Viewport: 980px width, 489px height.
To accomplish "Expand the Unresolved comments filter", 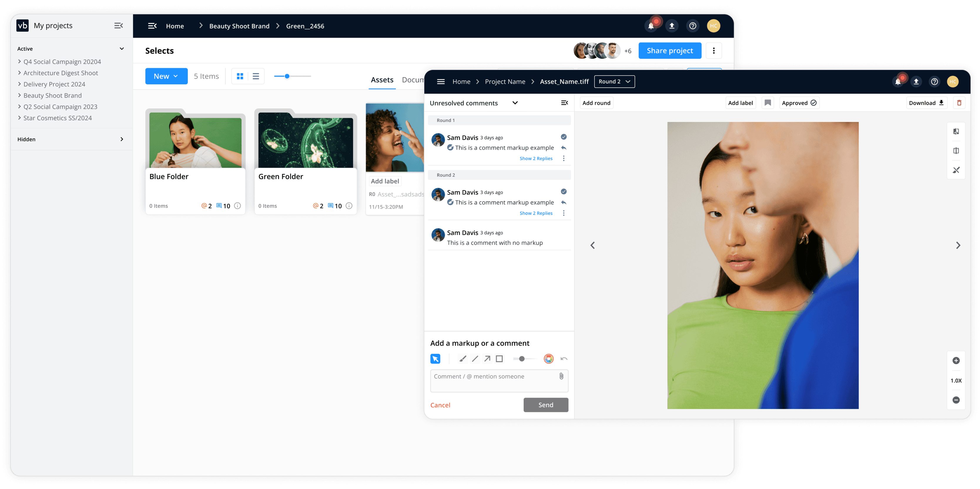I will (515, 103).
